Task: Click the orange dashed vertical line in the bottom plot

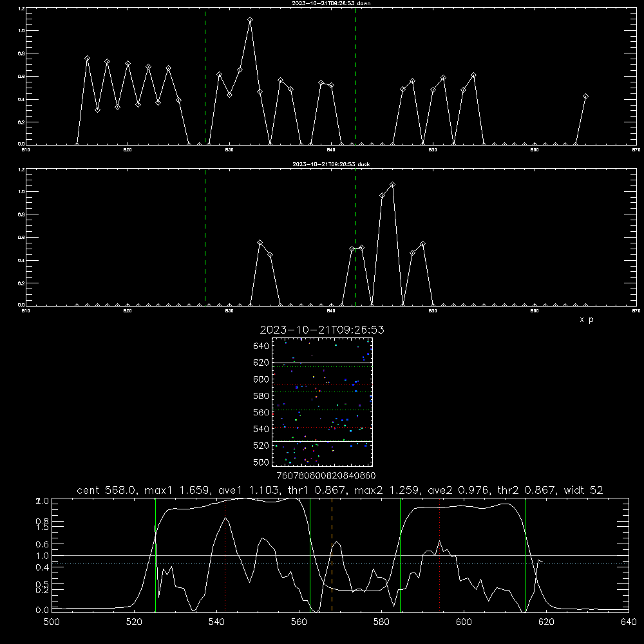Action: pos(332,555)
